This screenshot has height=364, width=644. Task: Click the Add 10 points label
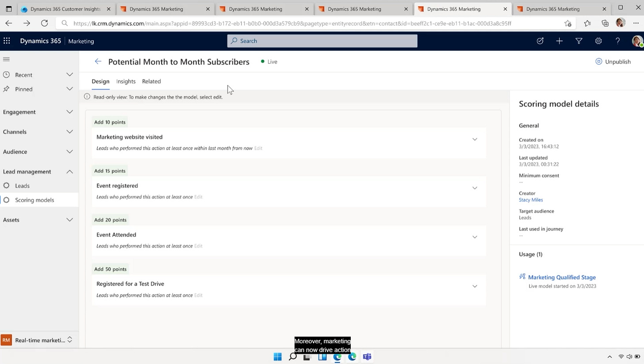pyautogui.click(x=110, y=122)
